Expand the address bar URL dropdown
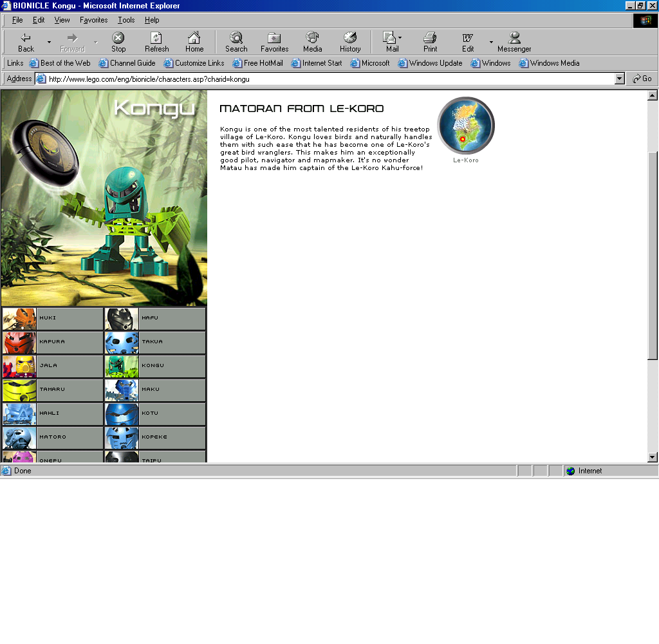Screen dimensions: 659x644 click(620, 79)
